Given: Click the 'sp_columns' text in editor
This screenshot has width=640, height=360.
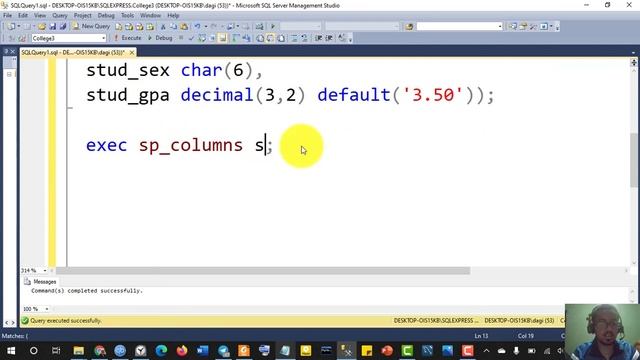Looking at the screenshot, I should [191, 146].
